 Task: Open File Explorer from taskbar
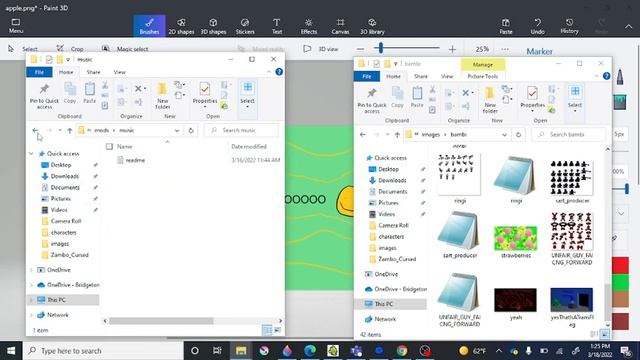click(241, 351)
